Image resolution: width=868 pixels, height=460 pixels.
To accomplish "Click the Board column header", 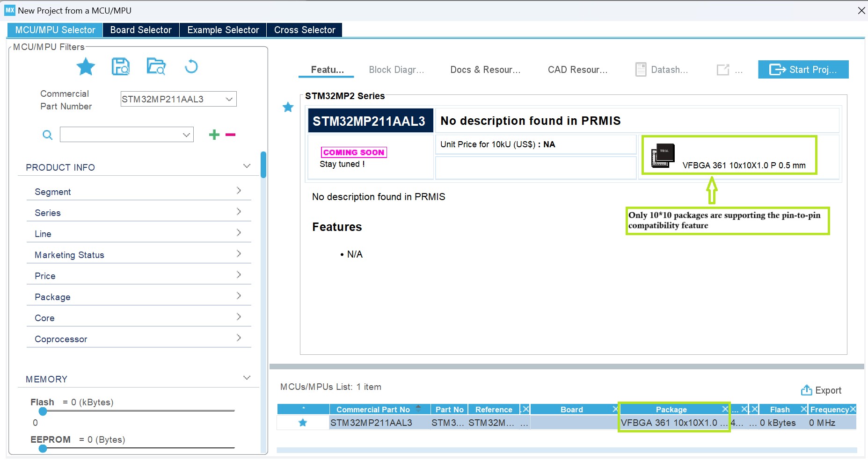I will coord(572,410).
